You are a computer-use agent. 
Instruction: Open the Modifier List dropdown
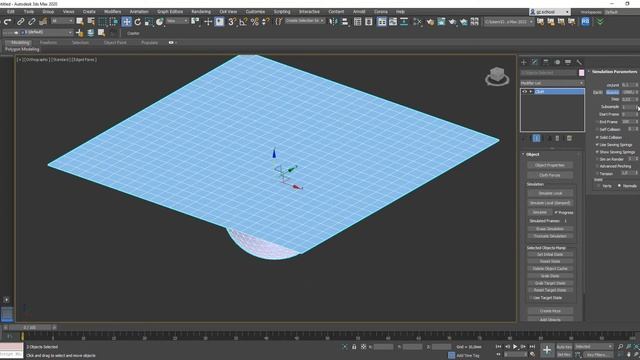552,83
